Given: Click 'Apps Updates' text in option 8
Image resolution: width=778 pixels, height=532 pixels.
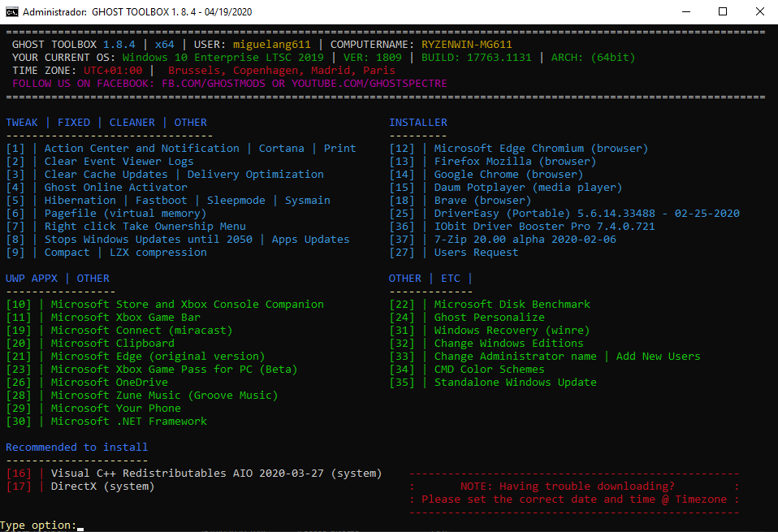Looking at the screenshot, I should click(x=310, y=240).
